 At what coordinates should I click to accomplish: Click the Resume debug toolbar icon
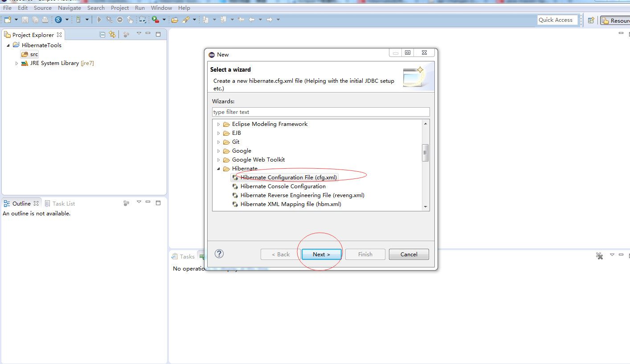tap(99, 20)
